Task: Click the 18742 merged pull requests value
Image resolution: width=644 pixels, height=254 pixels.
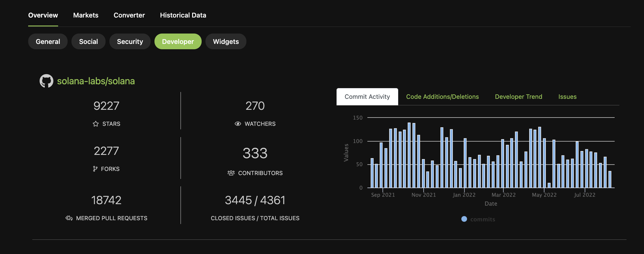Action: click(106, 200)
